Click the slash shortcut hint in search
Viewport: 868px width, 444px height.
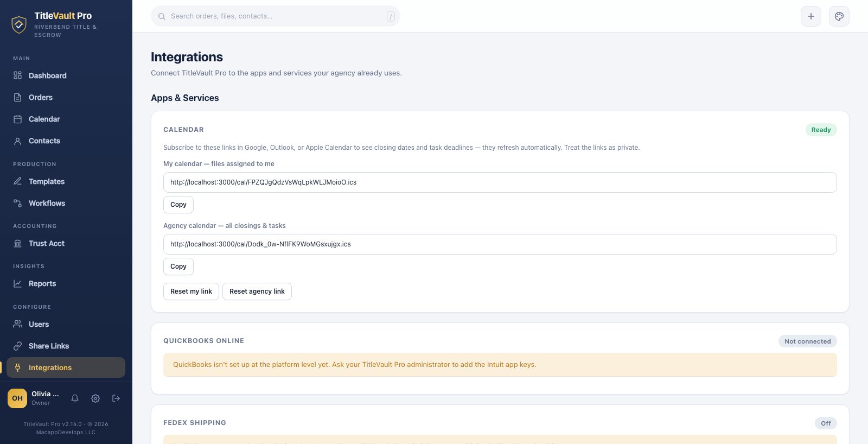(x=391, y=16)
